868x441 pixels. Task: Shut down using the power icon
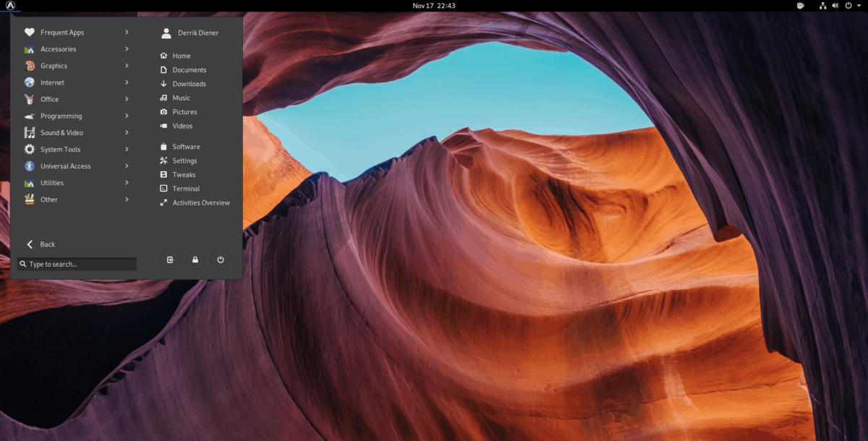click(221, 260)
